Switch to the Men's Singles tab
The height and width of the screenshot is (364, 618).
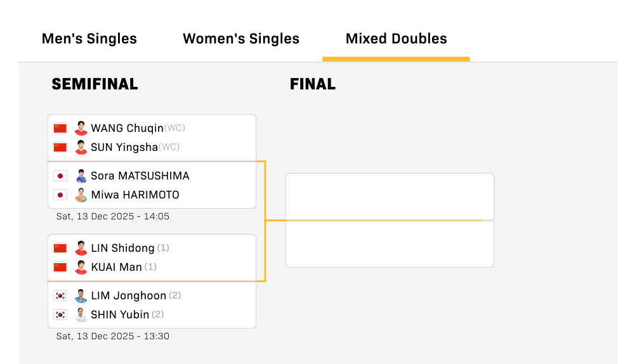tap(89, 39)
